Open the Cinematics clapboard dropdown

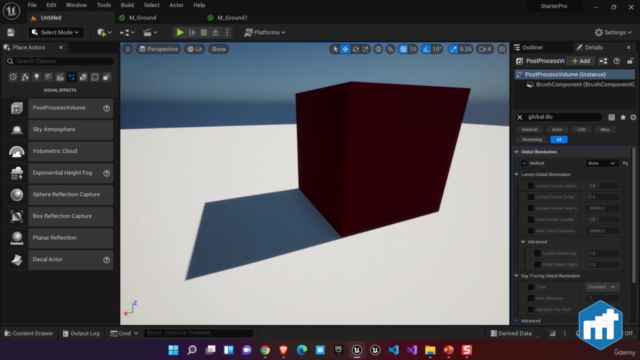click(150, 32)
